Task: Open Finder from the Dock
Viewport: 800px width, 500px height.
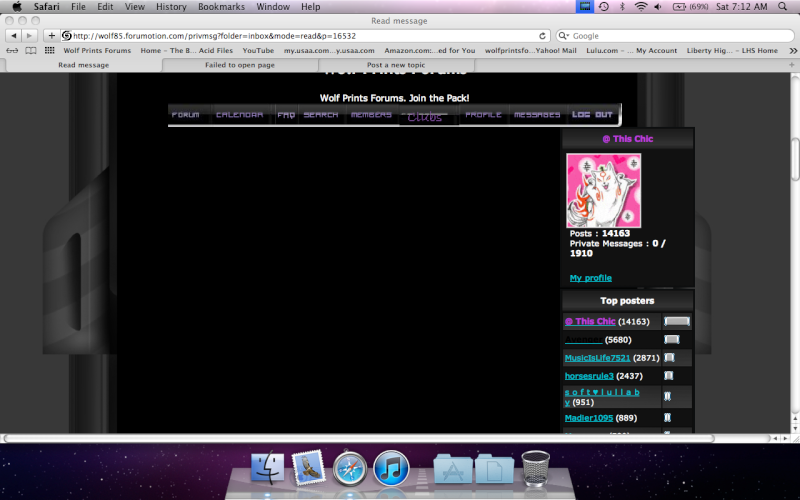Action: tap(268, 467)
